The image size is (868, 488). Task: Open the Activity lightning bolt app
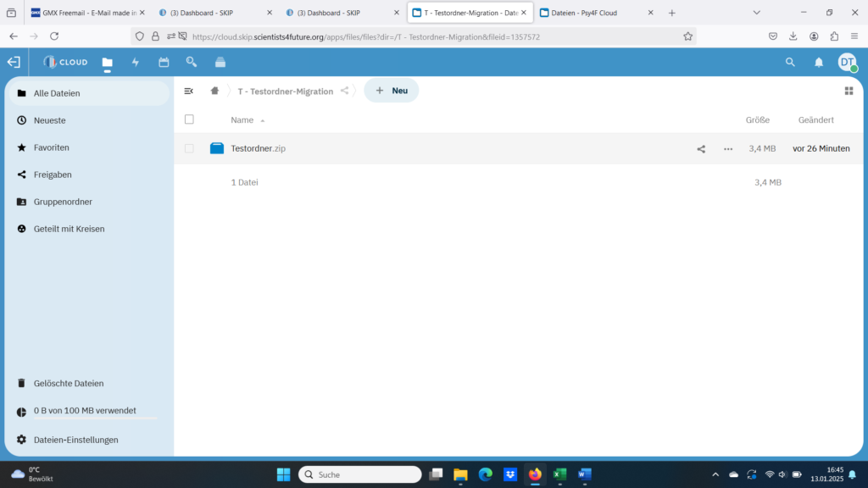(136, 62)
